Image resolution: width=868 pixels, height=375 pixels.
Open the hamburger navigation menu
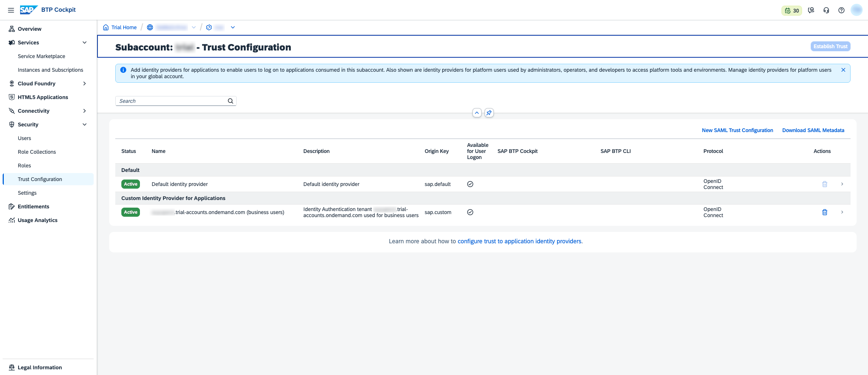11,10
